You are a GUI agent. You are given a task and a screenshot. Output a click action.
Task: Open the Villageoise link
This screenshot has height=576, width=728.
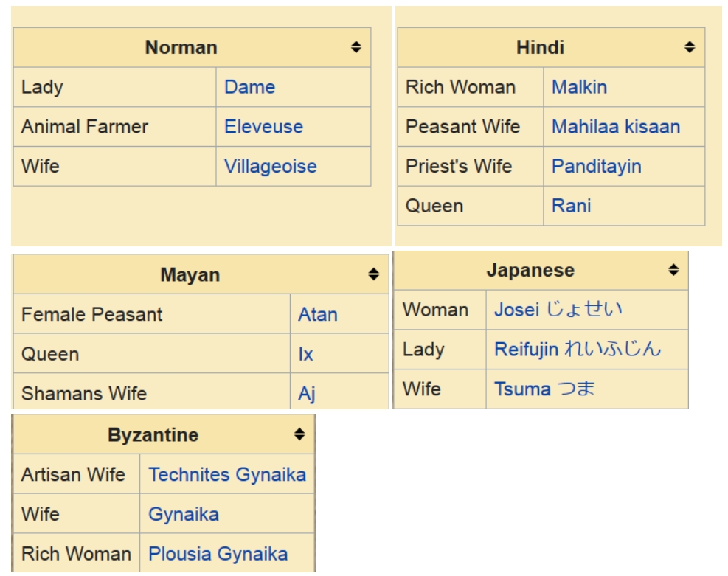271,166
